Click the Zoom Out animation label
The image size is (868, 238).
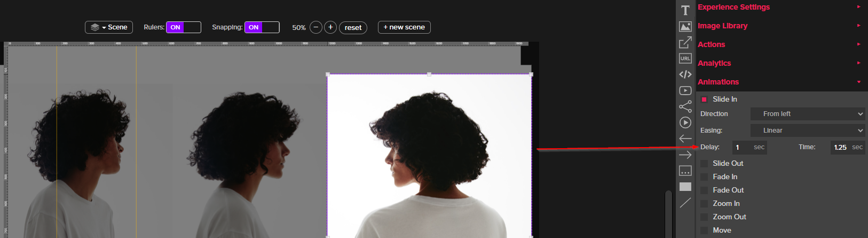coord(729,217)
